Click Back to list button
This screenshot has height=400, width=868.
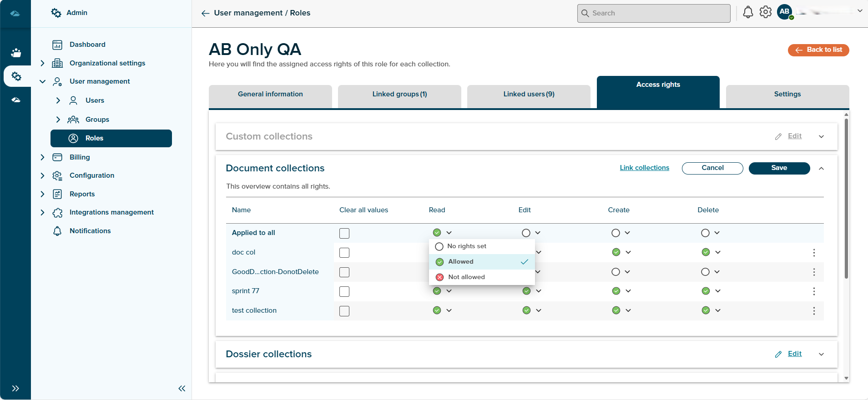coord(818,50)
